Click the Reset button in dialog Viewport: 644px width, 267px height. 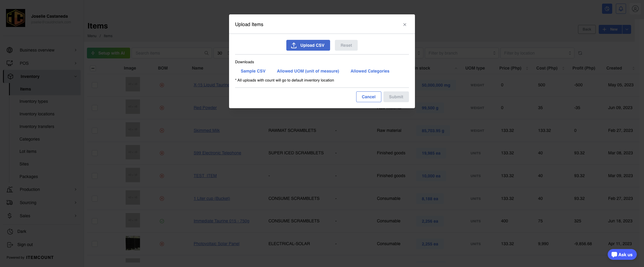(346, 45)
